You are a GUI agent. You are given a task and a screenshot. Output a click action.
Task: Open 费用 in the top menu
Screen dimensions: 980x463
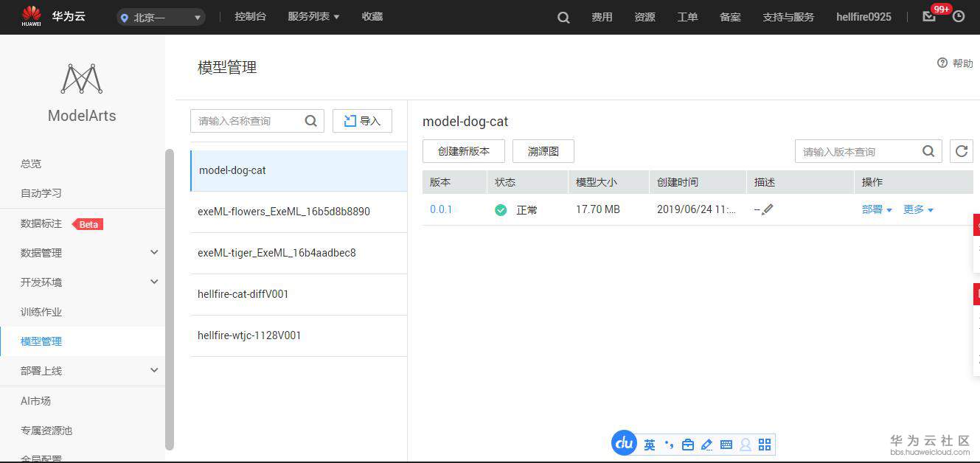click(x=602, y=17)
